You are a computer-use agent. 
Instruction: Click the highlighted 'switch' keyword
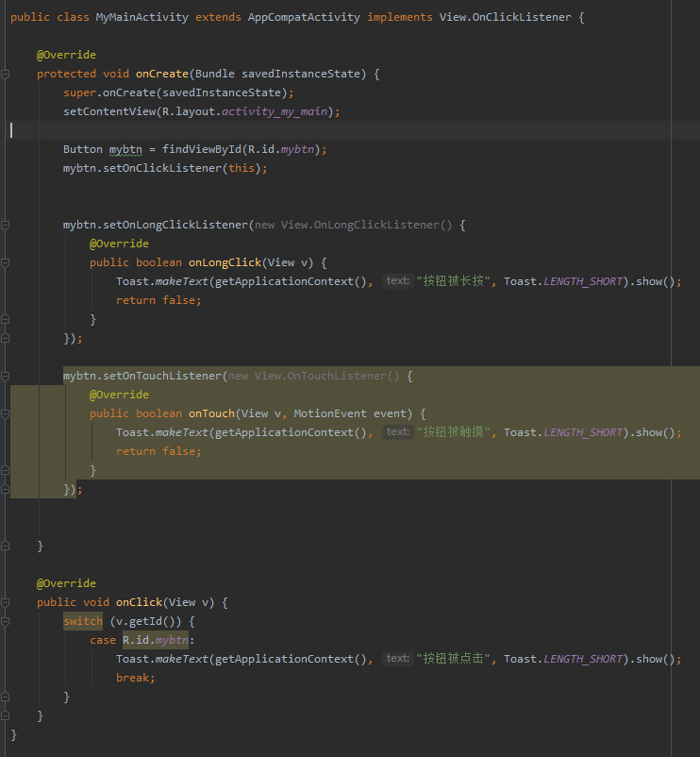(83, 621)
